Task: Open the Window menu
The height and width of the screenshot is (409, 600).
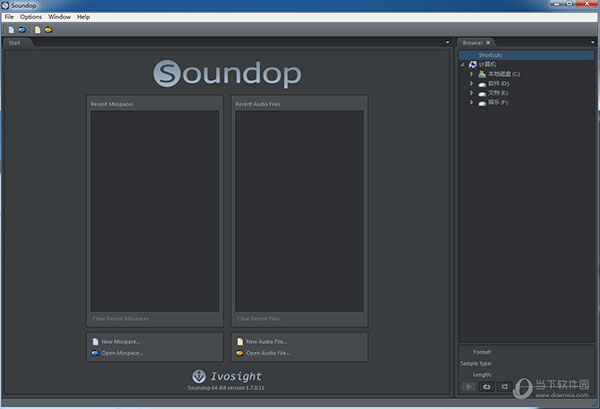Action: coord(59,17)
